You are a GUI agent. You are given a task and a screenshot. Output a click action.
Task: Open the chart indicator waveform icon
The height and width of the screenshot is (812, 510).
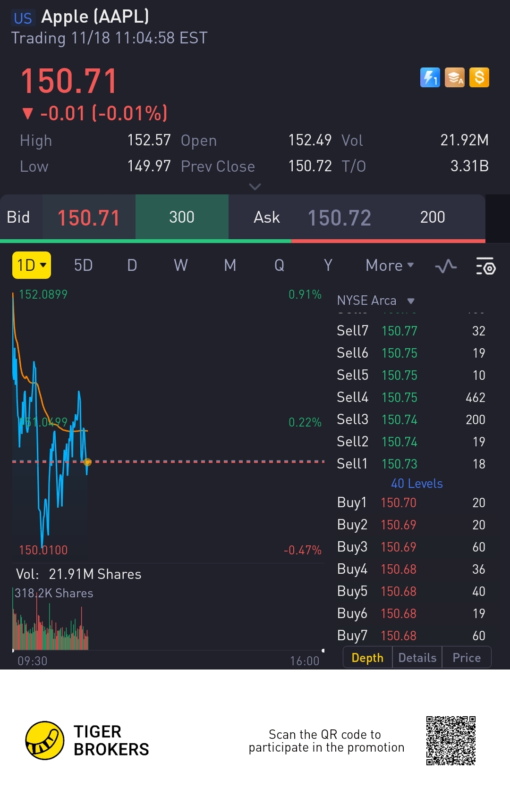pyautogui.click(x=446, y=266)
